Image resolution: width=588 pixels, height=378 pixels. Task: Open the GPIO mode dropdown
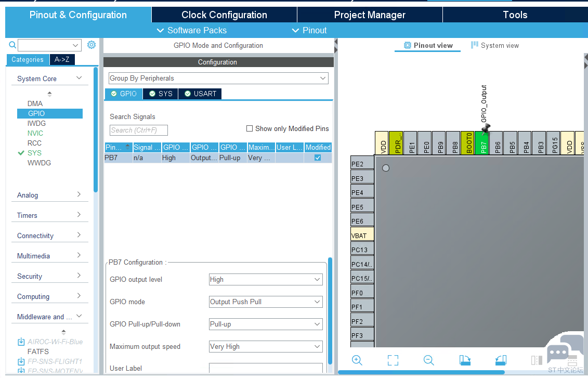click(x=266, y=302)
